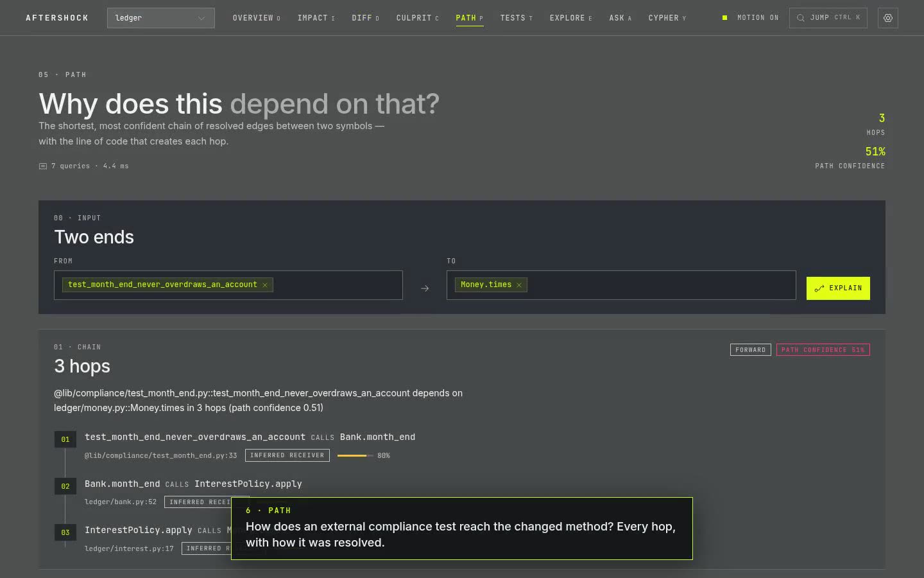Click Inferred Receiver badge on hop 01
Viewport: 924px width, 578px height.
(x=287, y=455)
